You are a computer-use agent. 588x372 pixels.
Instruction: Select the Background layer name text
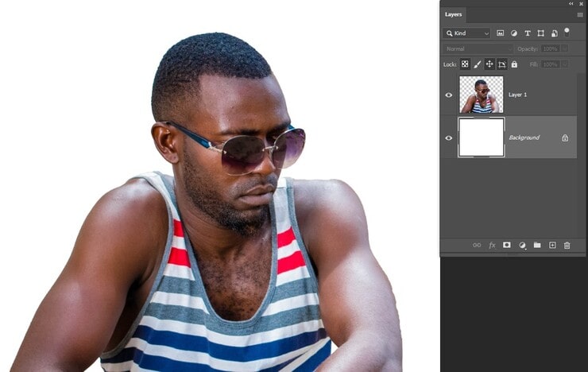click(524, 138)
